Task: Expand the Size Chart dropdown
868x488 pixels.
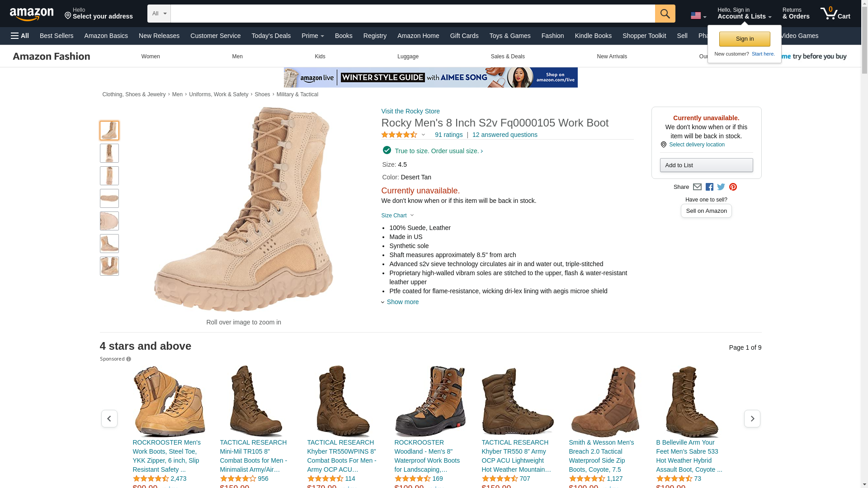Action: click(x=397, y=216)
